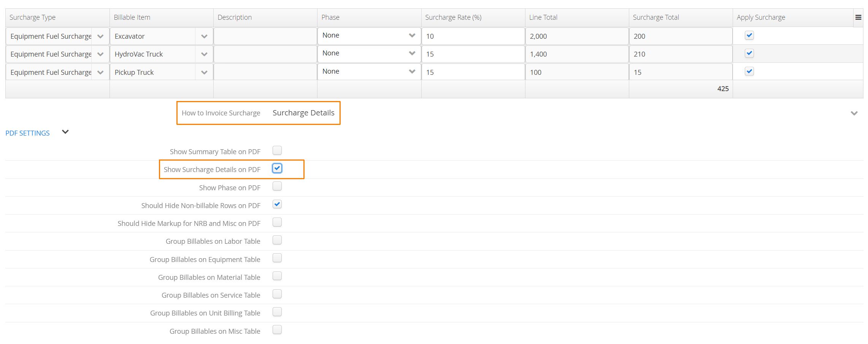Viewport: 868px width, 344px height.
Task: Uncheck Apply Surcharge for HydroVac Truck row
Action: click(749, 53)
